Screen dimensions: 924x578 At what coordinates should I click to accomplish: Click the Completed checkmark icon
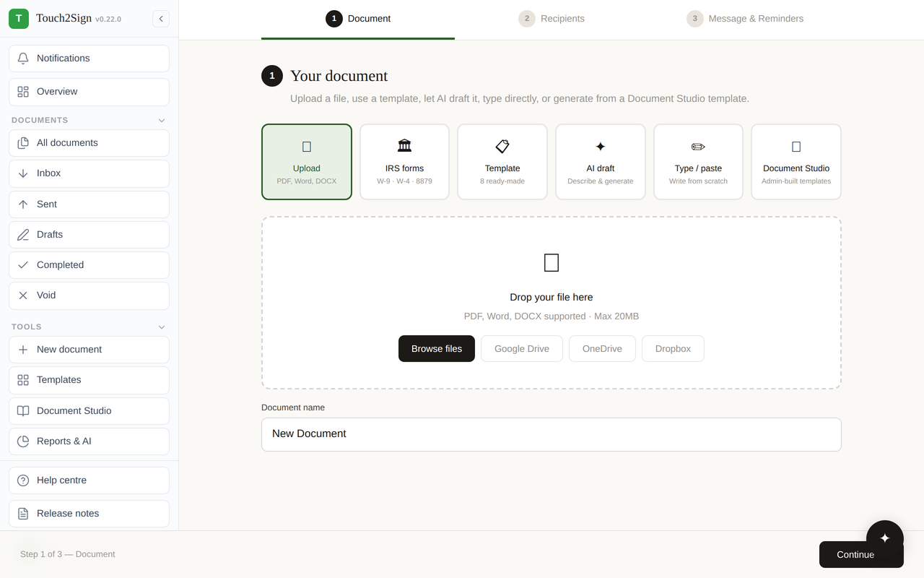(x=23, y=265)
